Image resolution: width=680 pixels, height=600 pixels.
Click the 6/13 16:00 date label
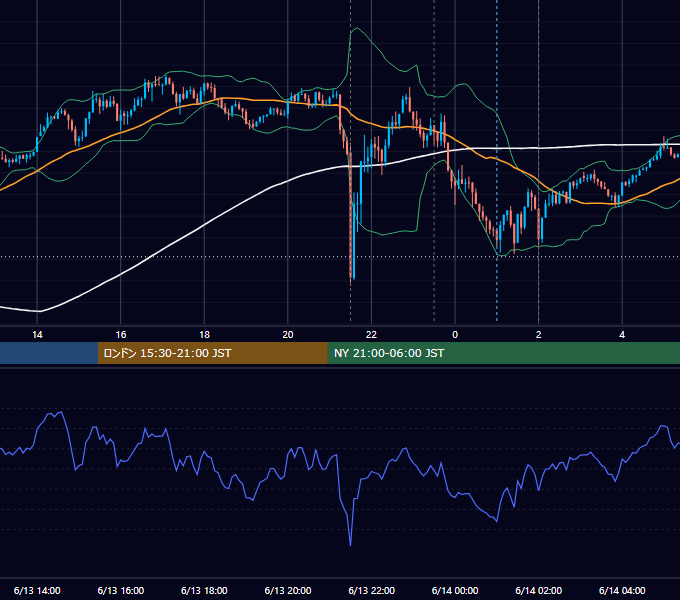point(121,590)
